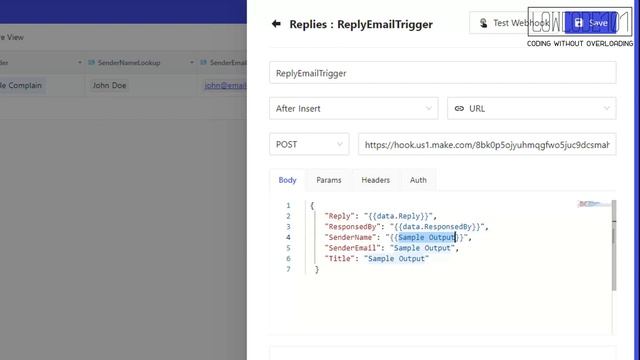Screen dimensions: 640x360
Task: Open SenderNameLookup column dropdown arrow
Action: click(192, 62)
